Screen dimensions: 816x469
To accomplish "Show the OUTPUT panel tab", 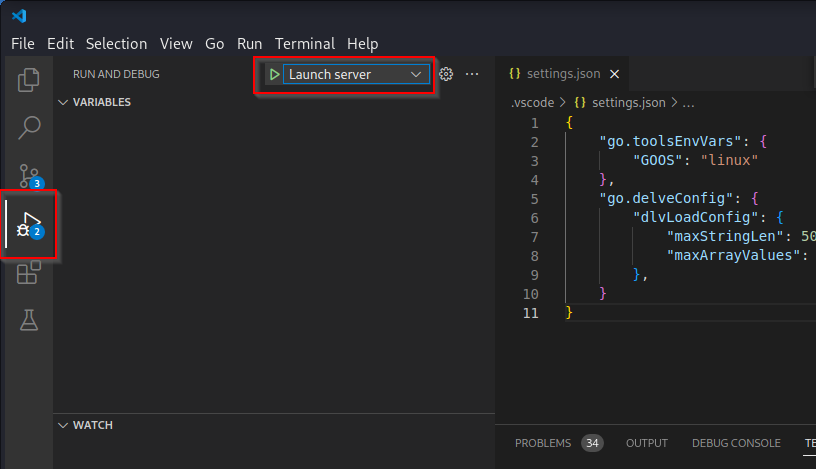I will tap(647, 443).
